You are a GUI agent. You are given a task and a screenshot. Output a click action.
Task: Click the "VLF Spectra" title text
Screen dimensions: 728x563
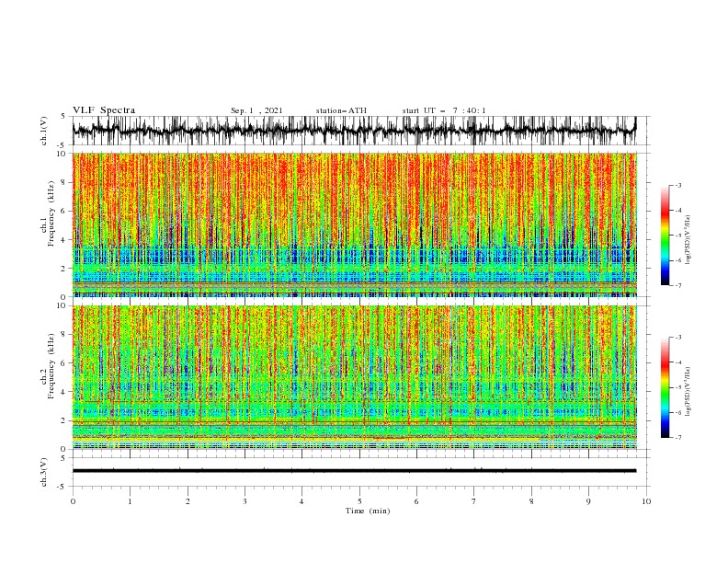(x=104, y=110)
